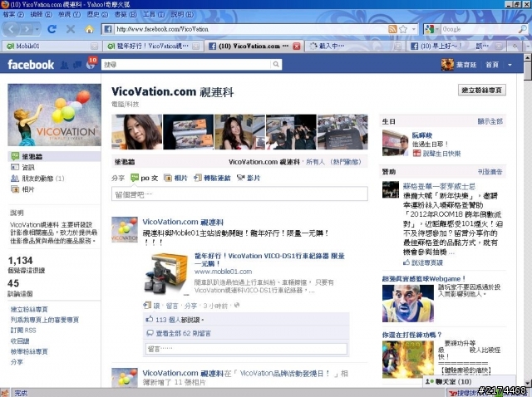Open the back/forward history dropdown arrow

[37, 30]
